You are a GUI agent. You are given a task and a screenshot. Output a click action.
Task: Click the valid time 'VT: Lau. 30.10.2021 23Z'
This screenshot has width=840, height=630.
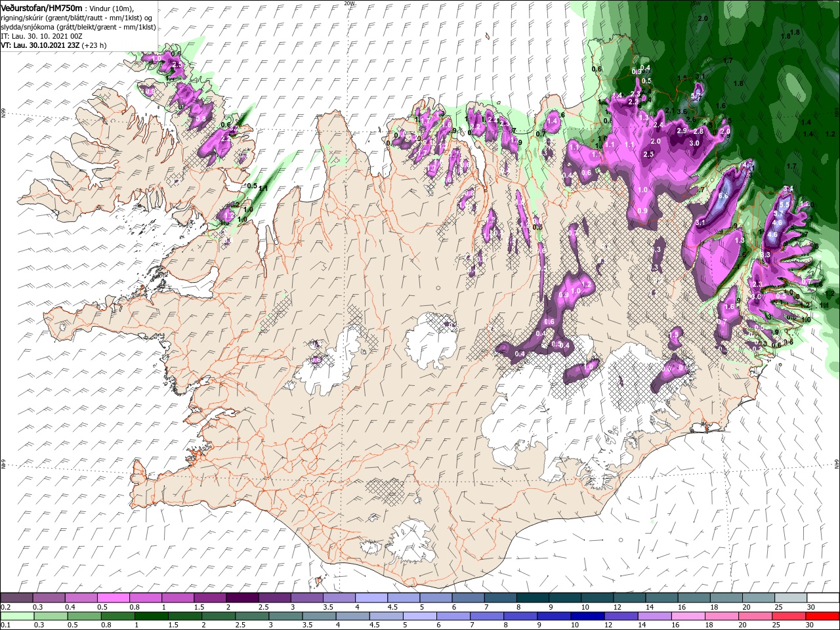(x=40, y=45)
